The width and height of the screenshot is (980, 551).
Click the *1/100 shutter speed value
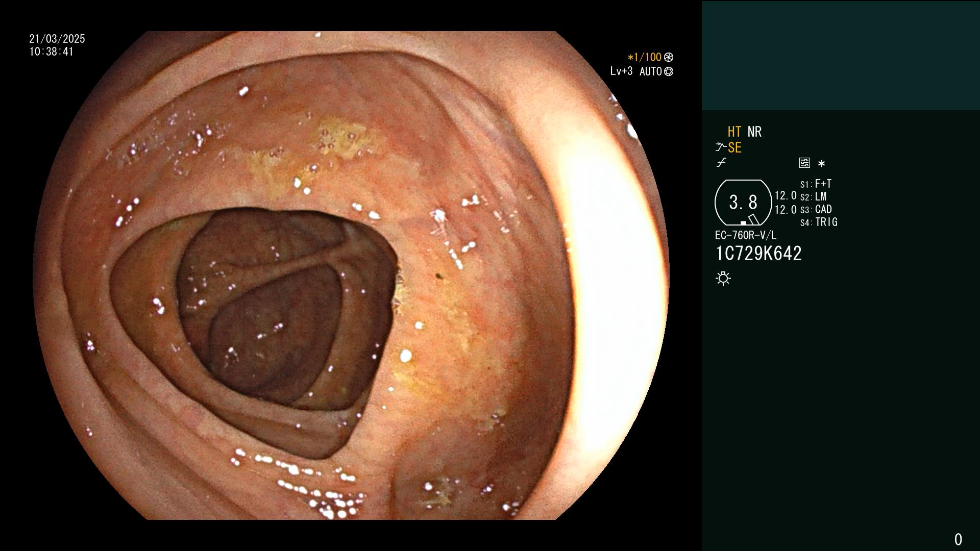645,57
